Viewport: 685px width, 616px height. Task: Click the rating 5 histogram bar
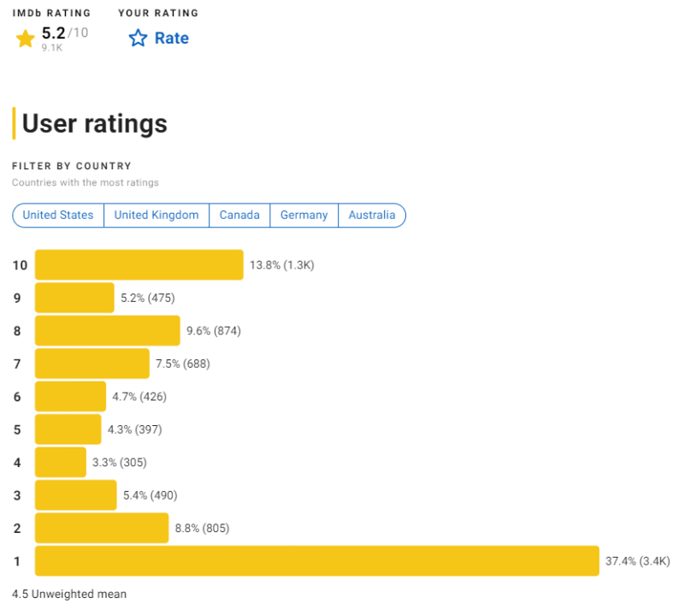click(x=67, y=429)
